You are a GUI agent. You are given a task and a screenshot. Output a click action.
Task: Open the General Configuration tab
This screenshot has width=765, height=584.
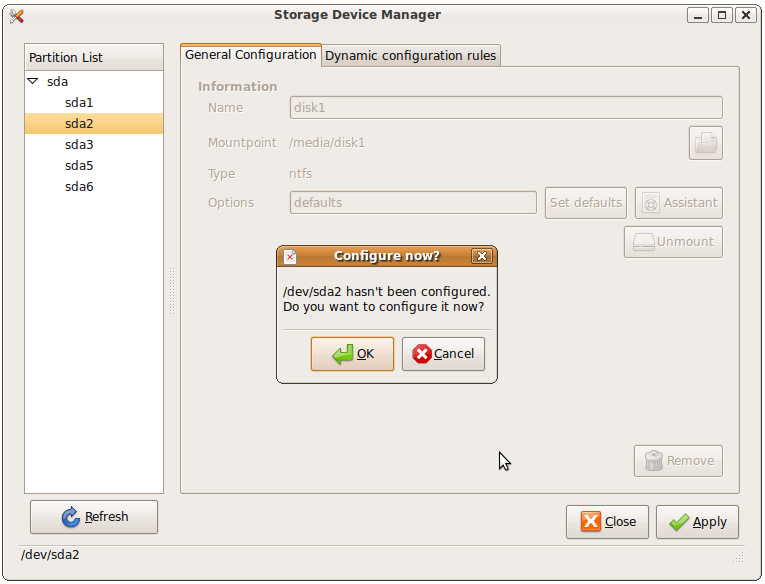pyautogui.click(x=251, y=55)
